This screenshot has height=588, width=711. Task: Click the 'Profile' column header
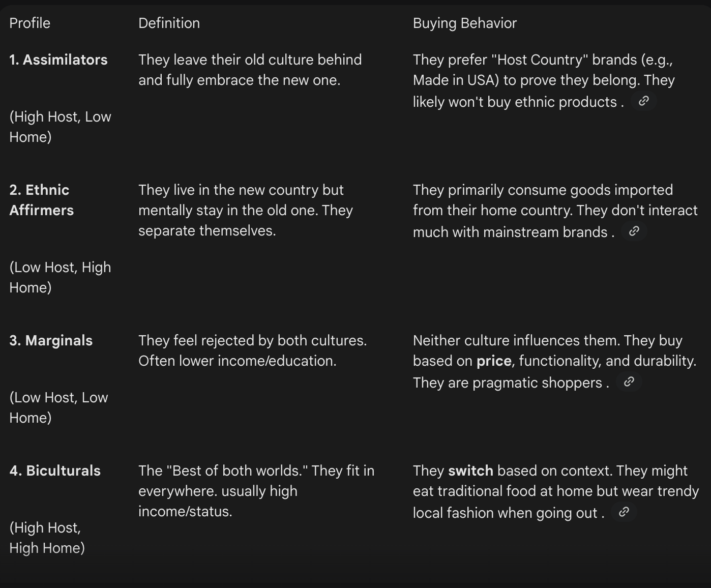[x=29, y=23]
